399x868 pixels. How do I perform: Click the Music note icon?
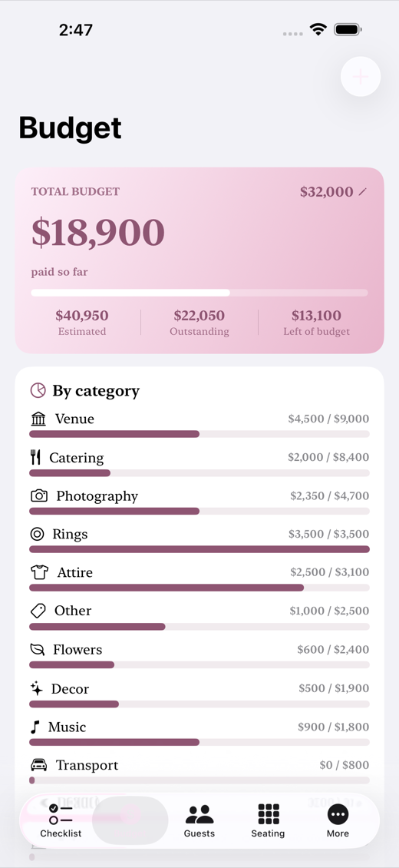(35, 727)
